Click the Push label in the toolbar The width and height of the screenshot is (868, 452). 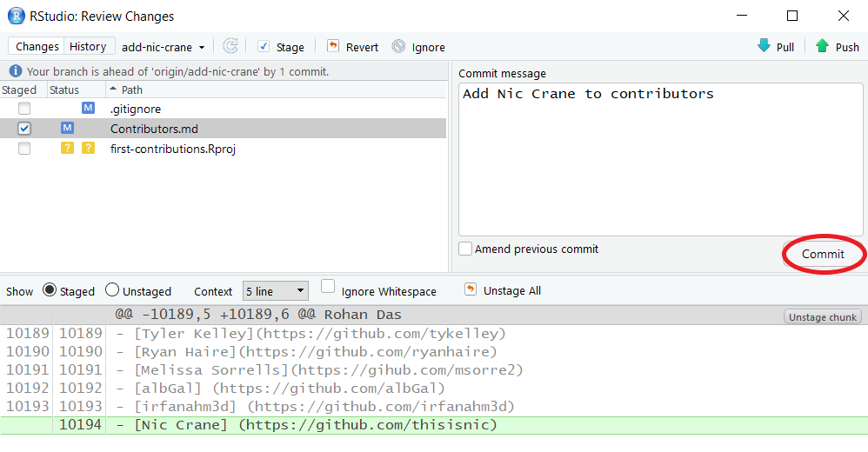(x=847, y=48)
